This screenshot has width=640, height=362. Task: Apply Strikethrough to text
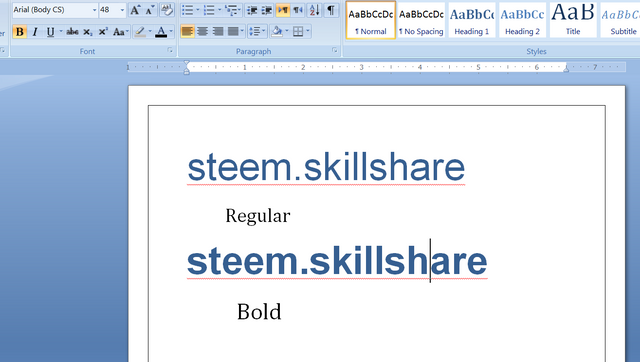coord(72,32)
